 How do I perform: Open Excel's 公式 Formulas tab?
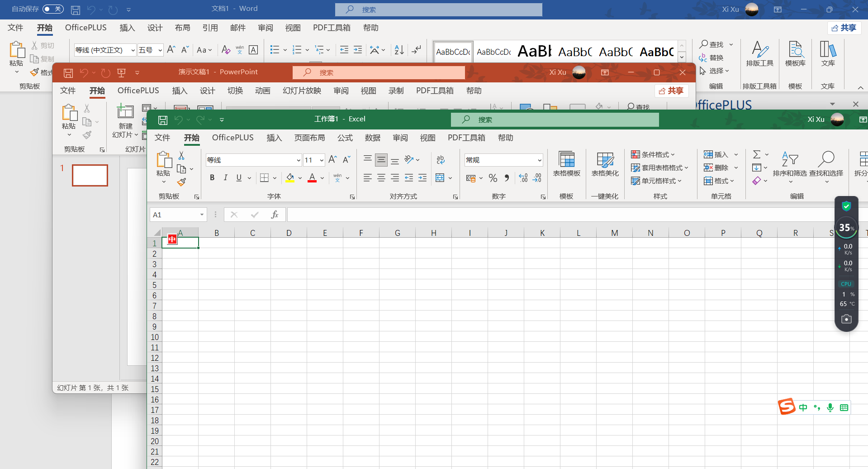coord(345,138)
